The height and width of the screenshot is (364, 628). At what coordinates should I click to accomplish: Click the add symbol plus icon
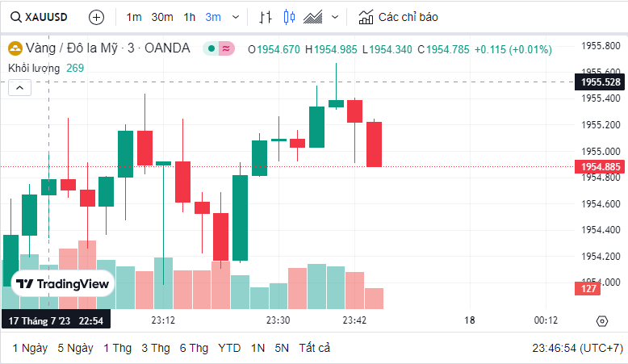pos(96,16)
